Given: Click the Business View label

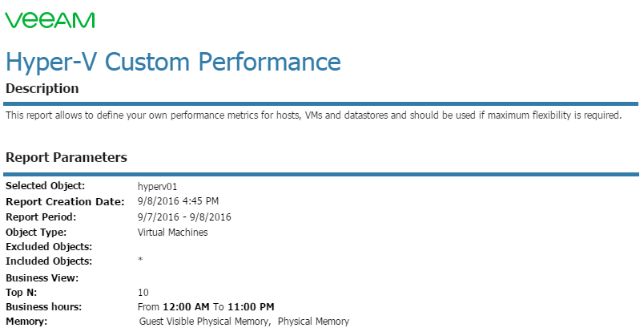Looking at the screenshot, I should point(42,278).
